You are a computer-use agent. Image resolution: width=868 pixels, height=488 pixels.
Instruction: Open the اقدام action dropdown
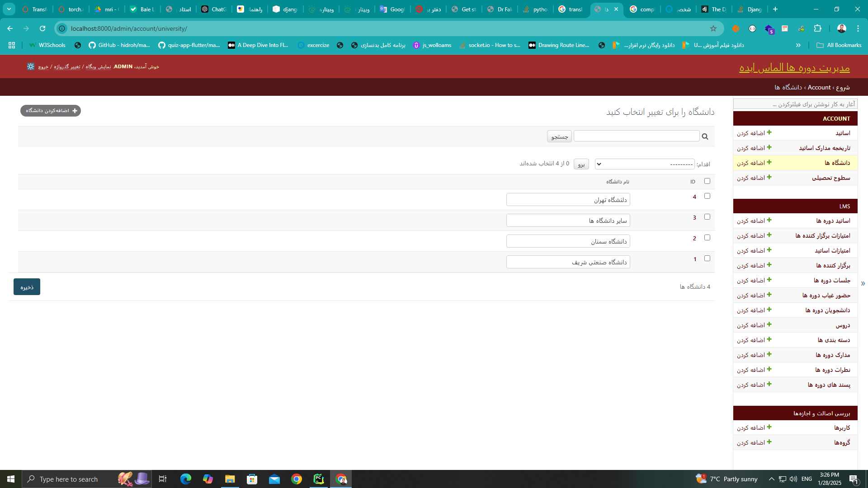(x=644, y=164)
